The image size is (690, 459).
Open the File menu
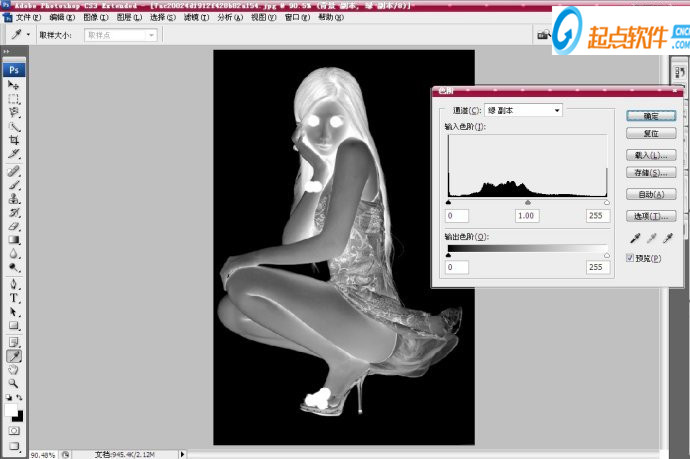pos(28,17)
